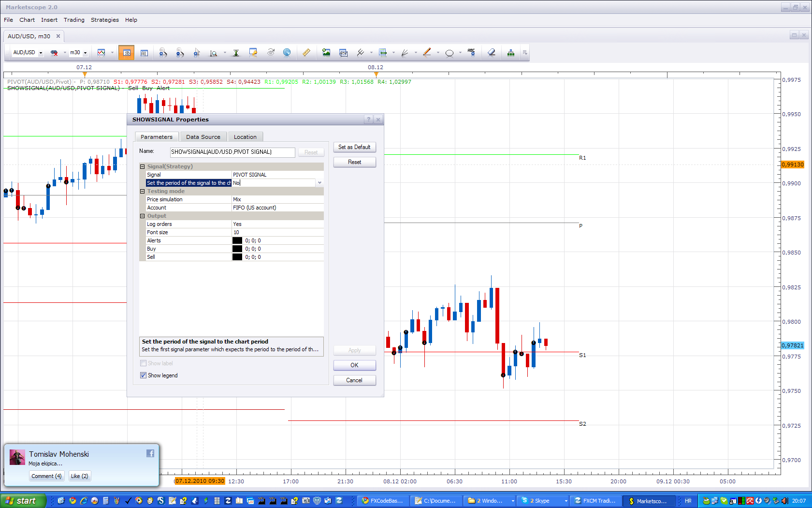
Task: Toggle the Show legend checkbox
Action: click(x=143, y=375)
